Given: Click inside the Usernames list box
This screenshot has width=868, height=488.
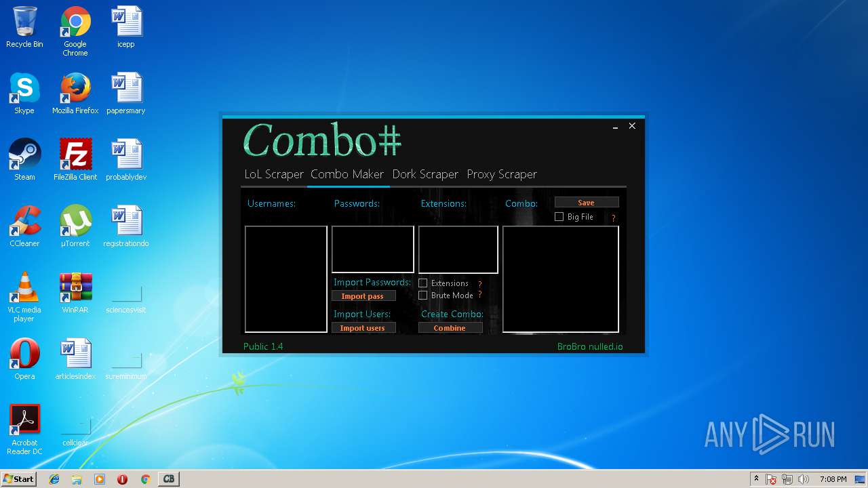Looking at the screenshot, I should [286, 279].
